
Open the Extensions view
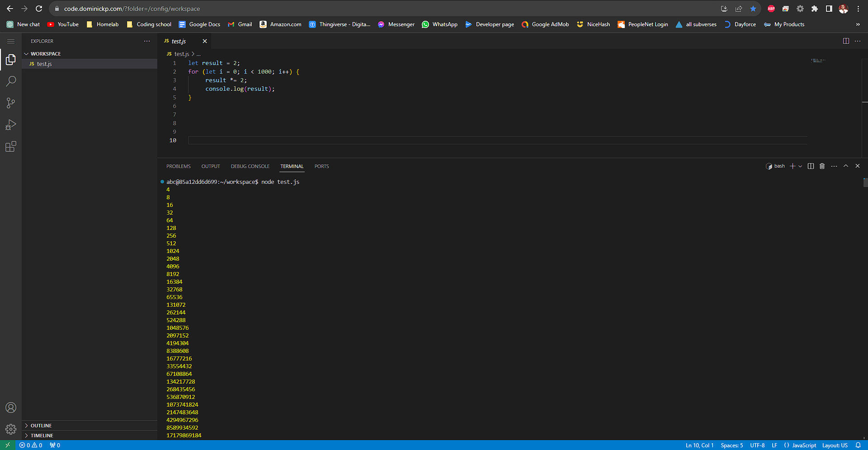pos(11,146)
